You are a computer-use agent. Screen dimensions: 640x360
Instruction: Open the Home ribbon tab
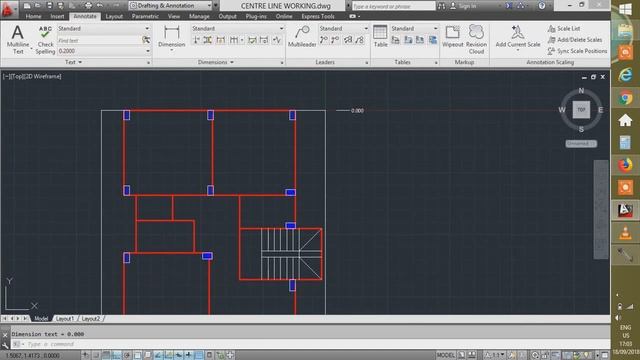[x=33, y=16]
